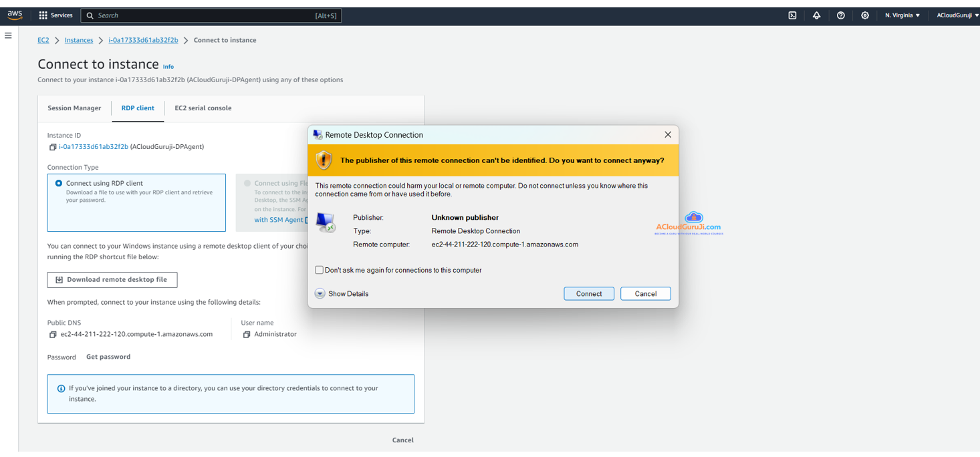Image resolution: width=980 pixels, height=457 pixels.
Task: Copy the instance ID with copy icon
Action: (x=53, y=147)
